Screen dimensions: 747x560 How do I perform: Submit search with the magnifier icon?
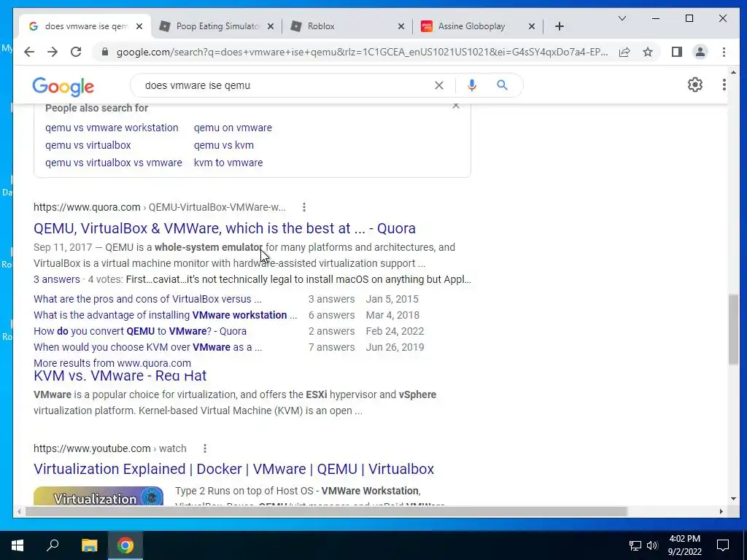pos(502,85)
